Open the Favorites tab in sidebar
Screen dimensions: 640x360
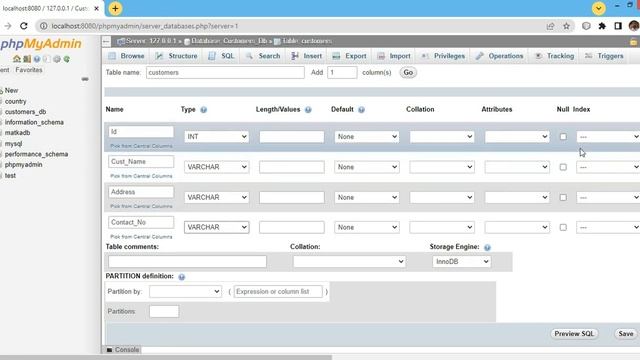[x=29, y=70]
